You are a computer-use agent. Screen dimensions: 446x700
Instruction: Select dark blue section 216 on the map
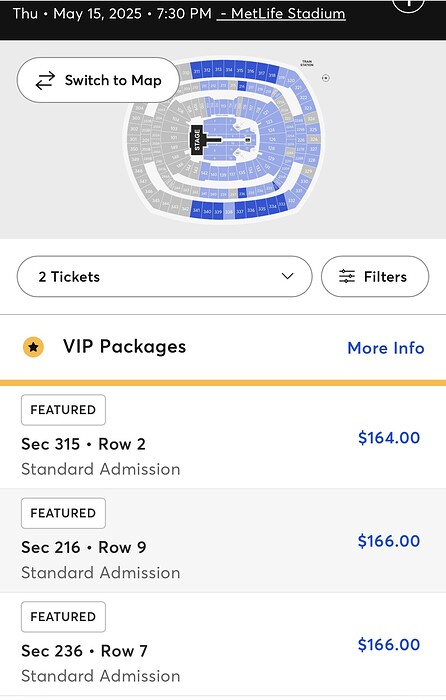242,86
